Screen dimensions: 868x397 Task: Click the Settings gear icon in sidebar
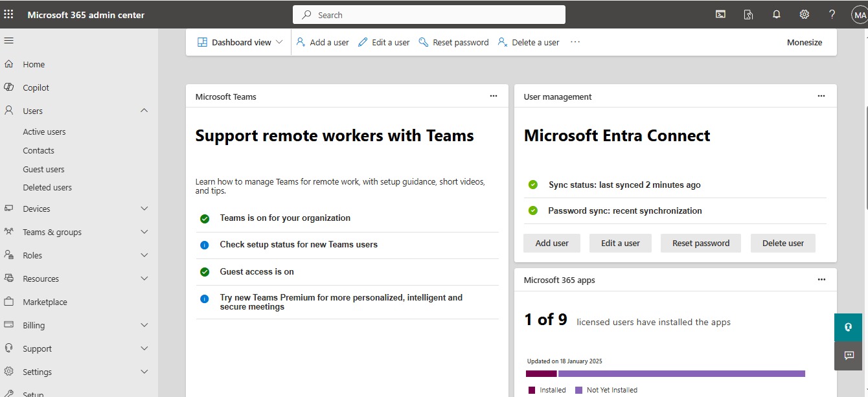[9, 372]
